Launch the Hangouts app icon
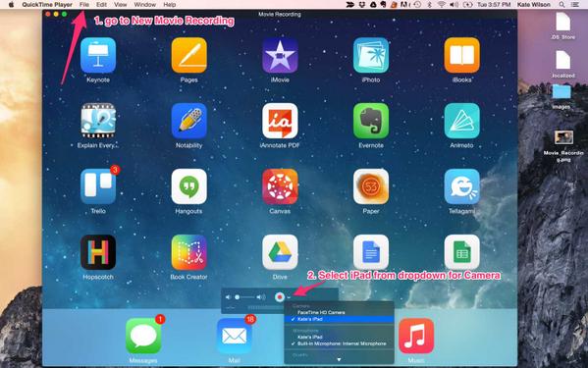The image size is (588, 368). click(x=189, y=186)
